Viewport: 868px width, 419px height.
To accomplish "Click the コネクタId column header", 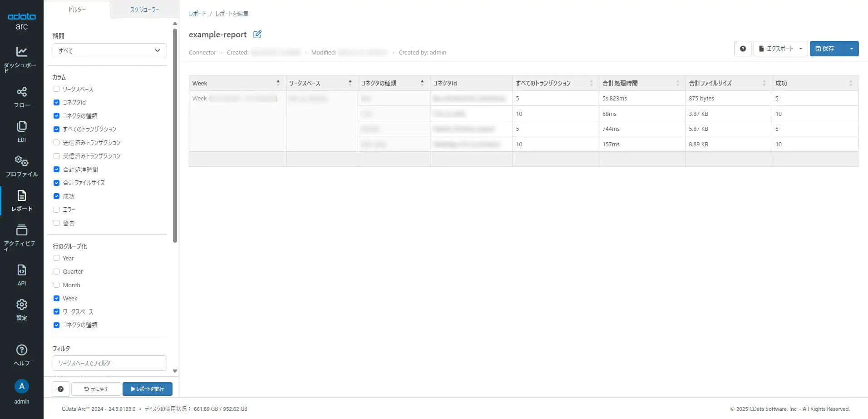I will (x=471, y=83).
